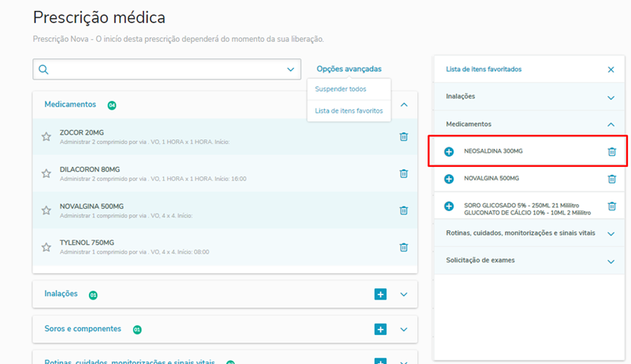Choose Lista de itens favoritos option
Screen dimensions: 631x364
[349, 111]
